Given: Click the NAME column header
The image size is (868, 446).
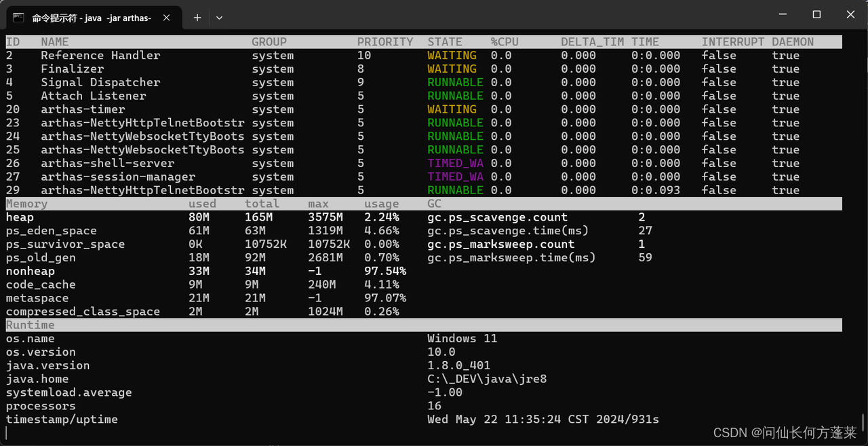Looking at the screenshot, I should [x=55, y=42].
